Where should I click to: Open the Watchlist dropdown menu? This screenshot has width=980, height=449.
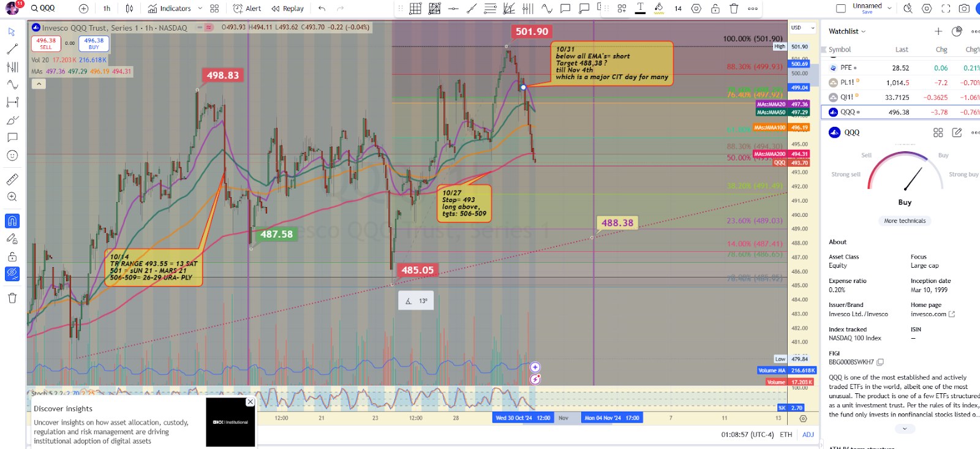[x=847, y=31]
